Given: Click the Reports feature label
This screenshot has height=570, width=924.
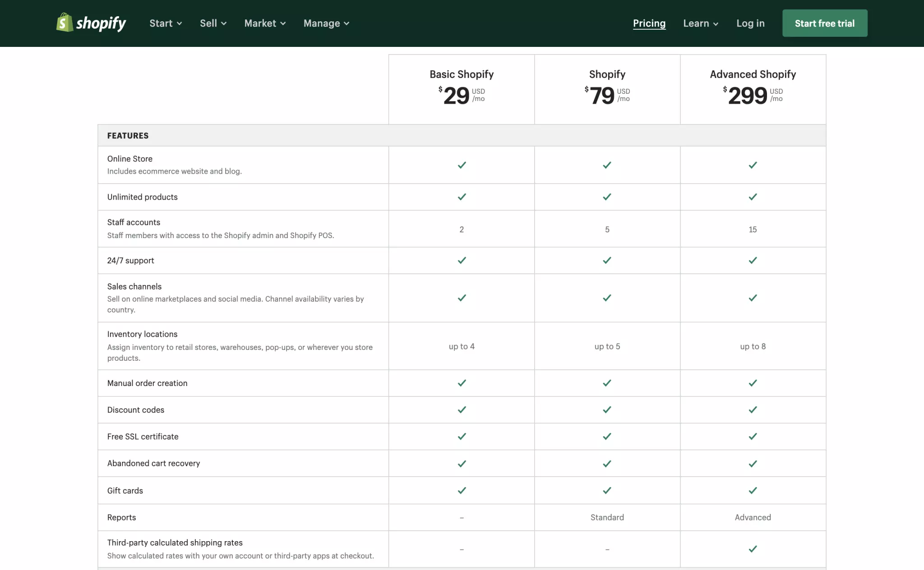Looking at the screenshot, I should coord(121,518).
